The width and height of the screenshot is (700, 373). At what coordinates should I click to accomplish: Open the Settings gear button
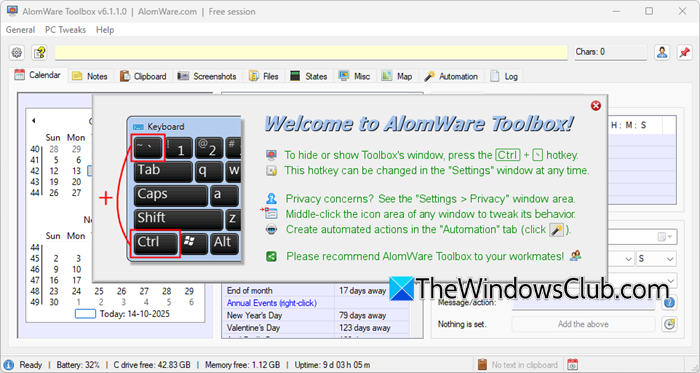click(17, 53)
